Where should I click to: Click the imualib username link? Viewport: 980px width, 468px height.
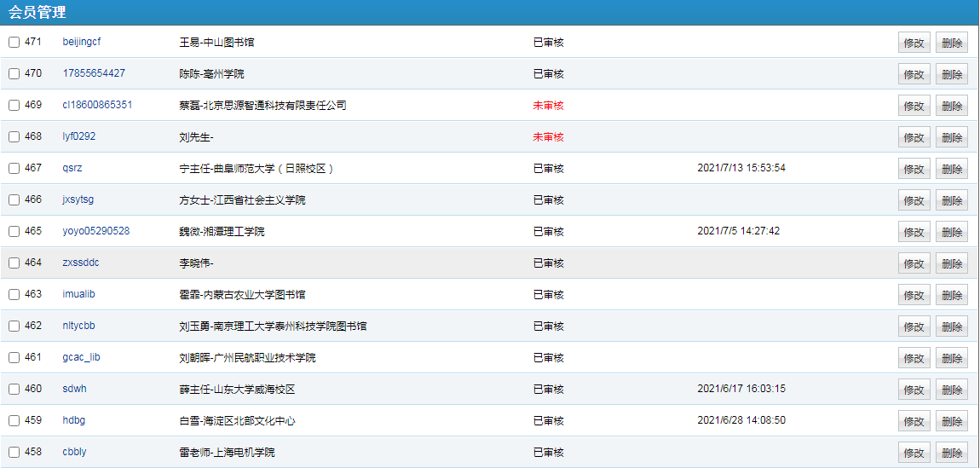[79, 294]
